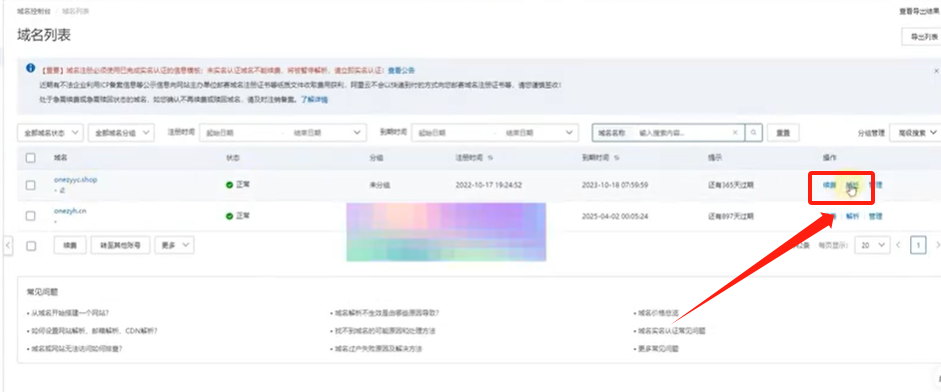The width and height of the screenshot is (941, 392).
Task: Sort by 注册时间 column sort icon
Action: tap(491, 158)
